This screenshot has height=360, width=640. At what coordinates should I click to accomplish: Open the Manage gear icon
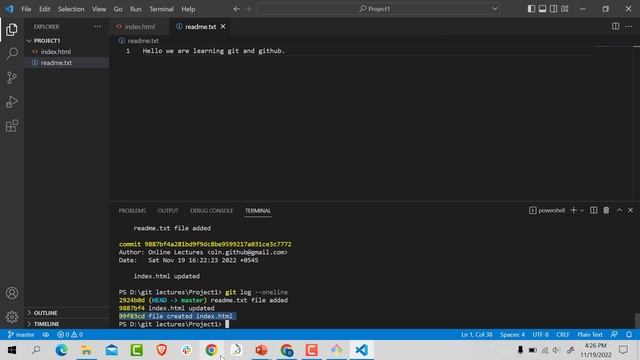pos(12,317)
